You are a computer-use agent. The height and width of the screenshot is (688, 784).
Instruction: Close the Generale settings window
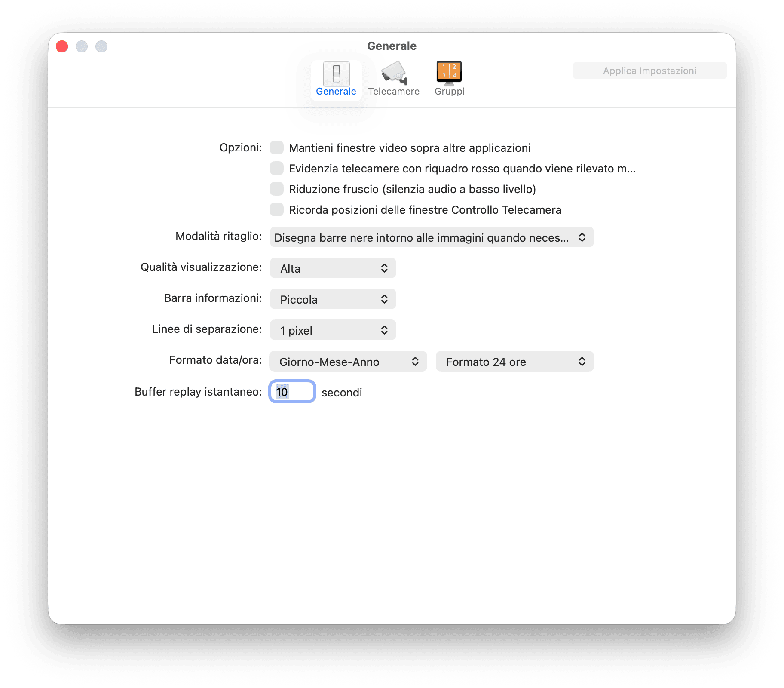[62, 46]
